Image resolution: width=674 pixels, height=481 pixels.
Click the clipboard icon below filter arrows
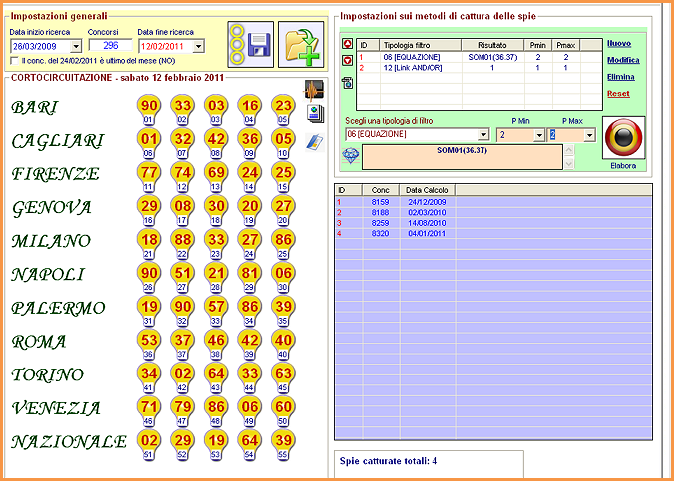[x=347, y=83]
